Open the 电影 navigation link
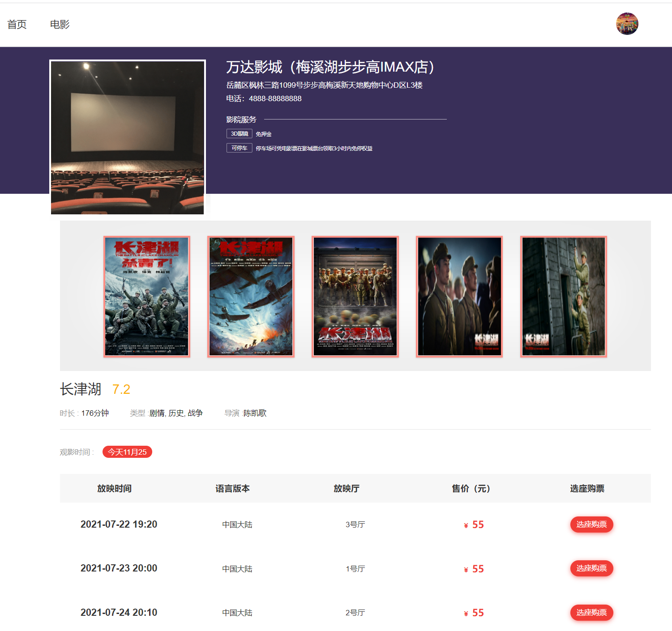Viewport: 672px width, 631px height. 60,25
